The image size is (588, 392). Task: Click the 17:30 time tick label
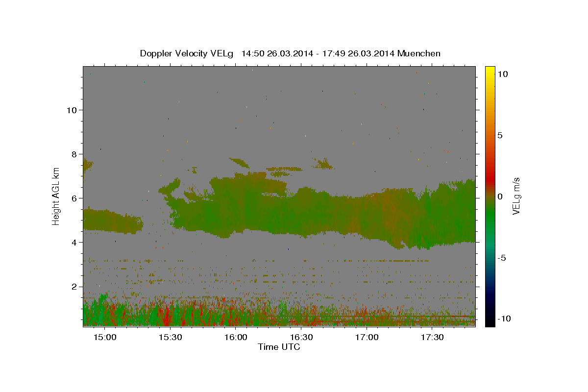pos(432,337)
